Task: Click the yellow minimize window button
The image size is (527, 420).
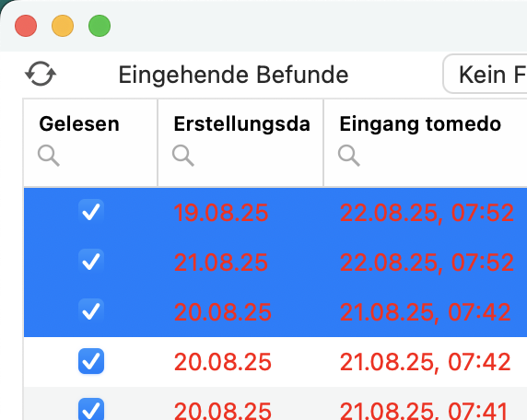Action: [63, 26]
